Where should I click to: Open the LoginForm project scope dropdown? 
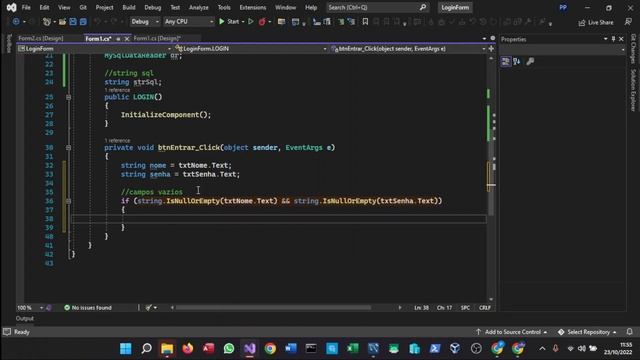coord(94,49)
